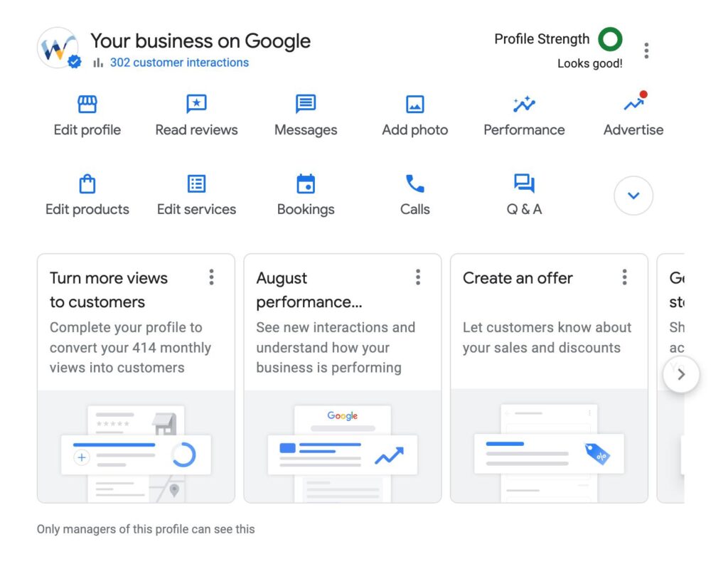
Task: Open options menu on Create an offer card
Action: pos(624,277)
